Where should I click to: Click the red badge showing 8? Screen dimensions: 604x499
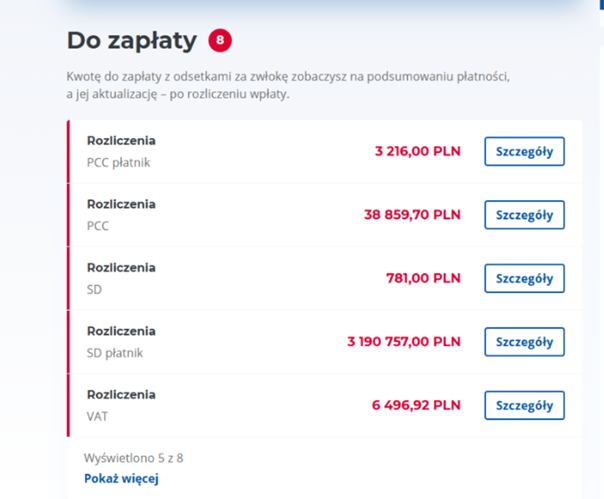(x=220, y=41)
